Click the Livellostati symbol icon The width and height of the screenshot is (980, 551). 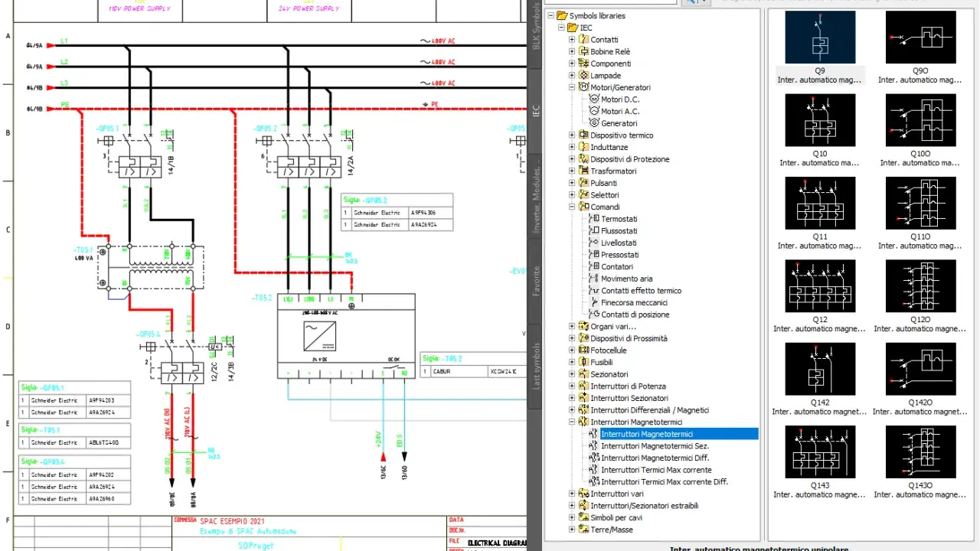pyautogui.click(x=595, y=243)
